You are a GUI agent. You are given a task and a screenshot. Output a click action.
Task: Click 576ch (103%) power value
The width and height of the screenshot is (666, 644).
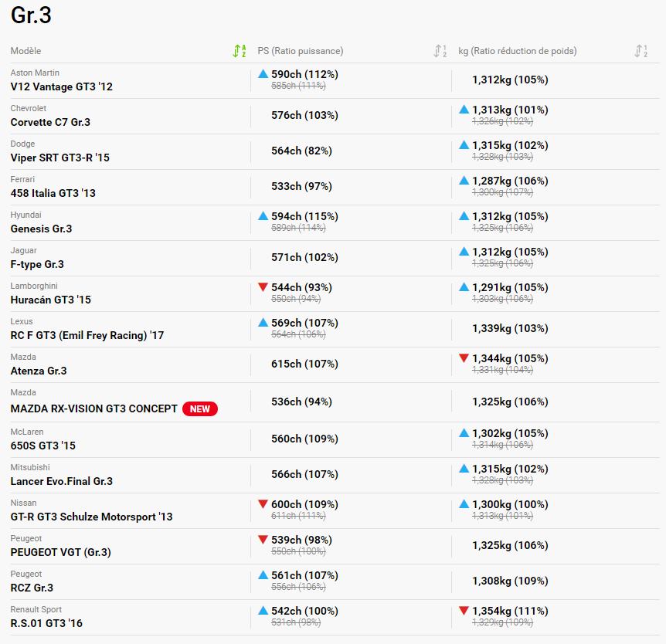click(304, 116)
